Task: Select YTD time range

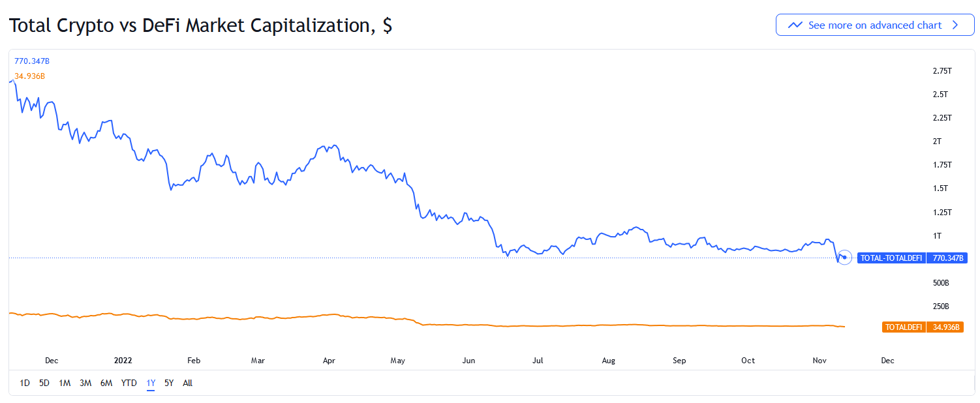Action: pyautogui.click(x=129, y=383)
